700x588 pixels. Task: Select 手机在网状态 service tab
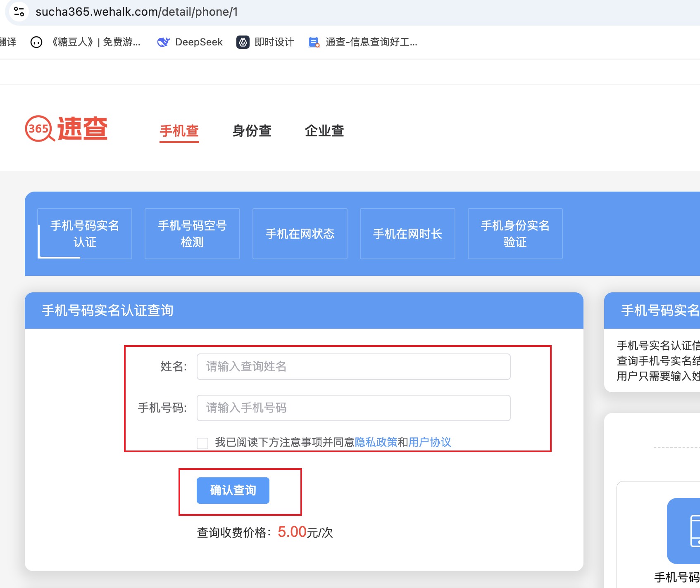click(300, 234)
